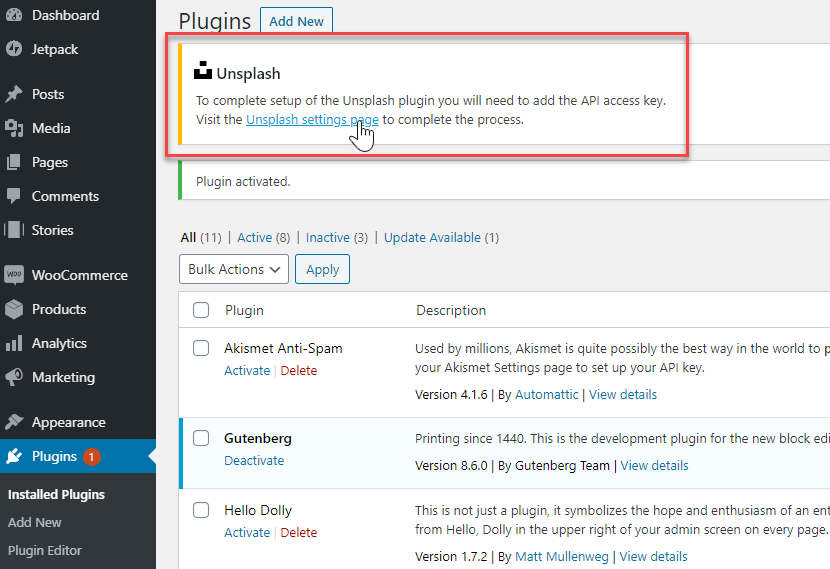Click the Plugin column header
The height and width of the screenshot is (569, 830).
[244, 310]
